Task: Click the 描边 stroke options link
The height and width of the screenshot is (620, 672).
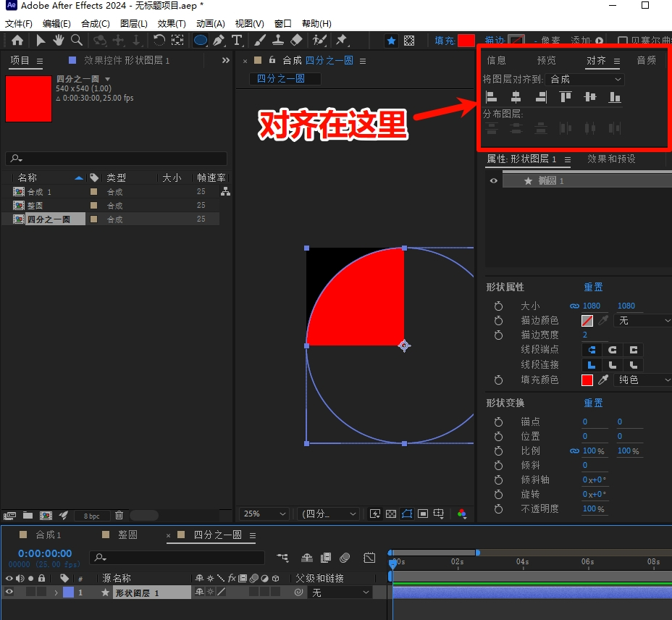Action: (x=495, y=41)
